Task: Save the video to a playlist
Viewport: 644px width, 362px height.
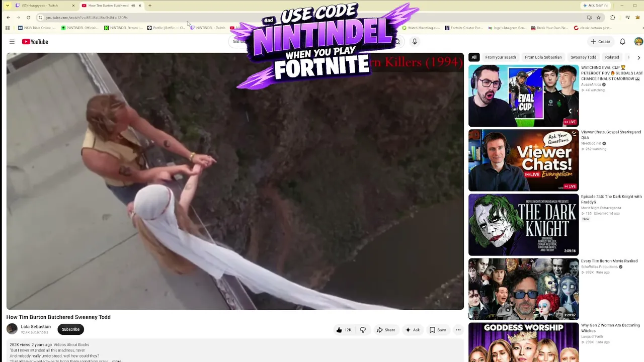Action: (x=437, y=330)
